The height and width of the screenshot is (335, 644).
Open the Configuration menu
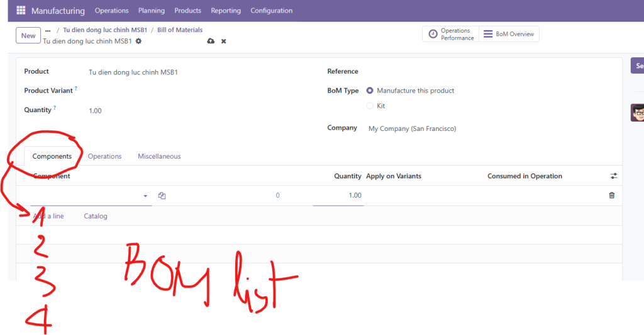pyautogui.click(x=271, y=11)
